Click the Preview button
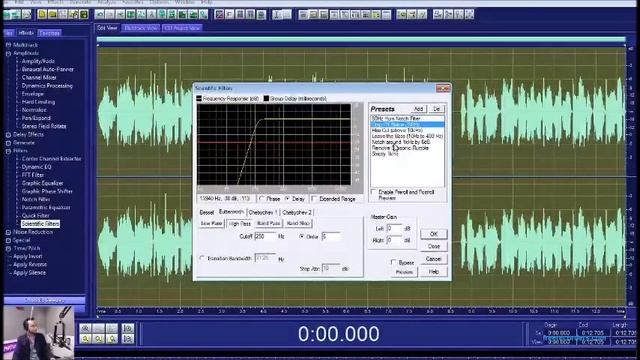Viewport: 640px width, 360px height. pos(404,272)
